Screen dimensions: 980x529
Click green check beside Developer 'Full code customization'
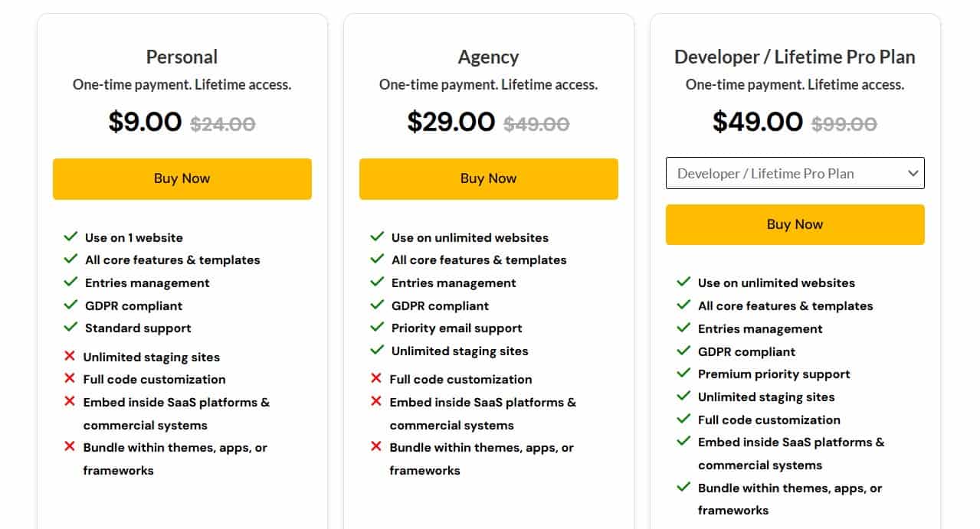click(x=683, y=419)
